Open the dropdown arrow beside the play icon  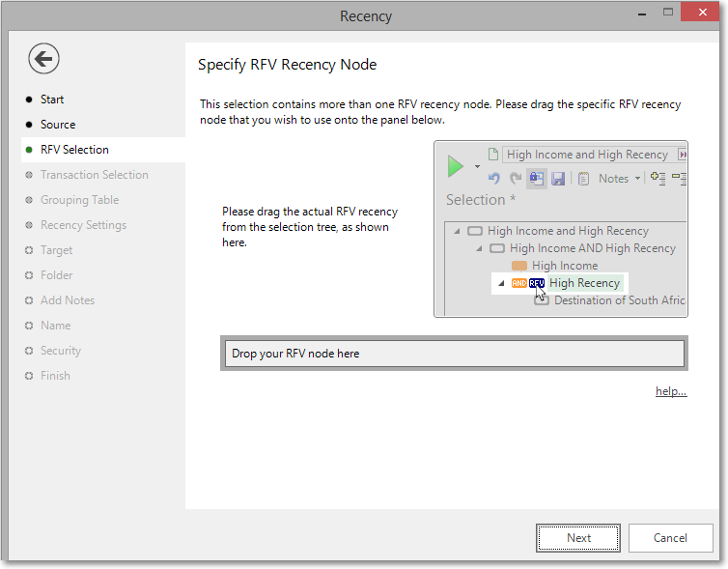click(x=477, y=166)
